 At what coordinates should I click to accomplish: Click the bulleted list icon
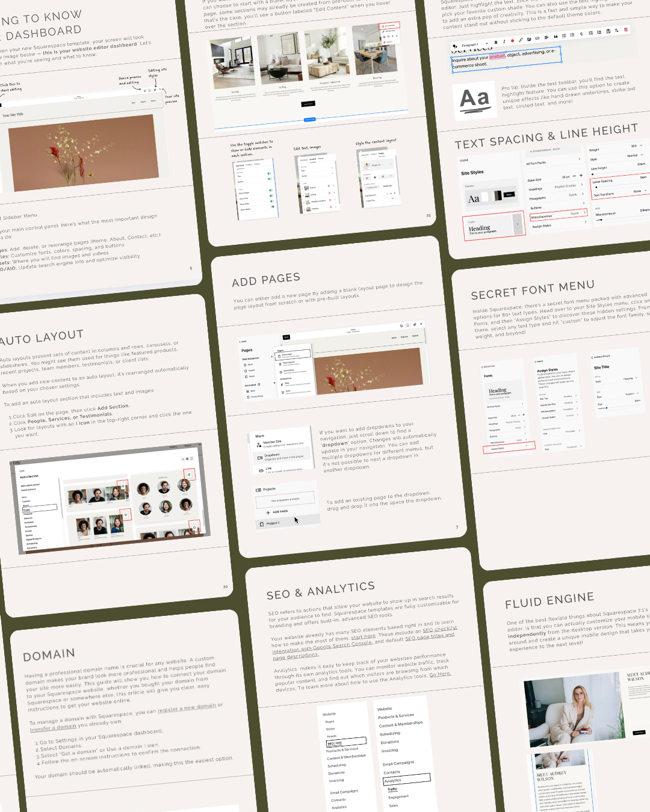click(563, 35)
